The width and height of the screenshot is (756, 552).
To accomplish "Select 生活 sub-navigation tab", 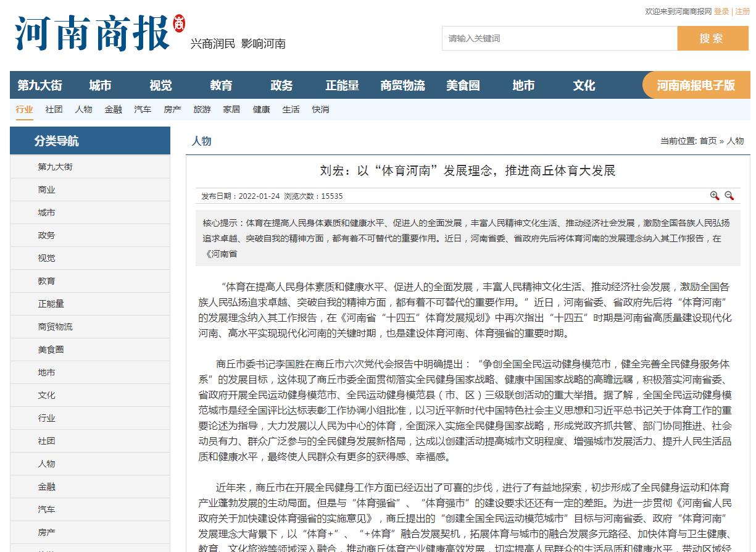I will [291, 109].
